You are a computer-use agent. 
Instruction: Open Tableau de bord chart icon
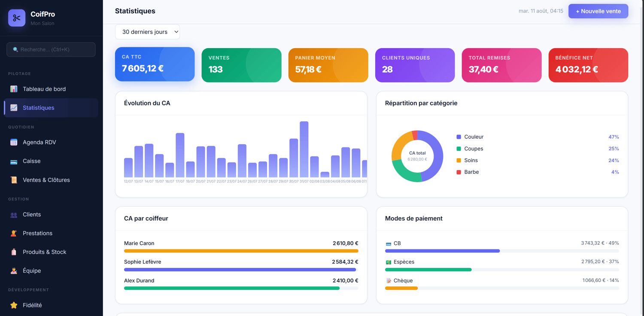[x=14, y=89]
